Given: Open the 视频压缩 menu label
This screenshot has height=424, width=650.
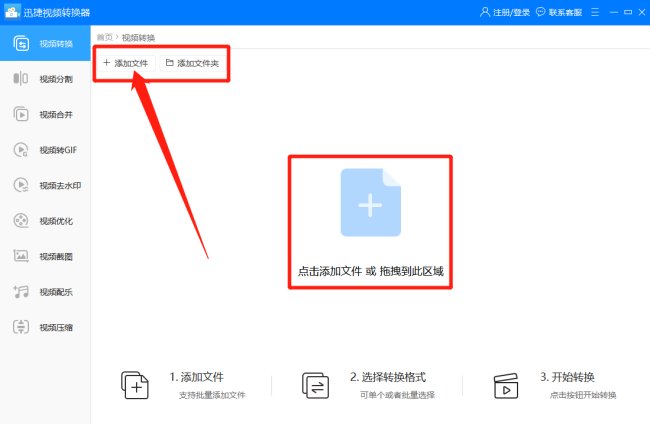Looking at the screenshot, I should click(56, 327).
